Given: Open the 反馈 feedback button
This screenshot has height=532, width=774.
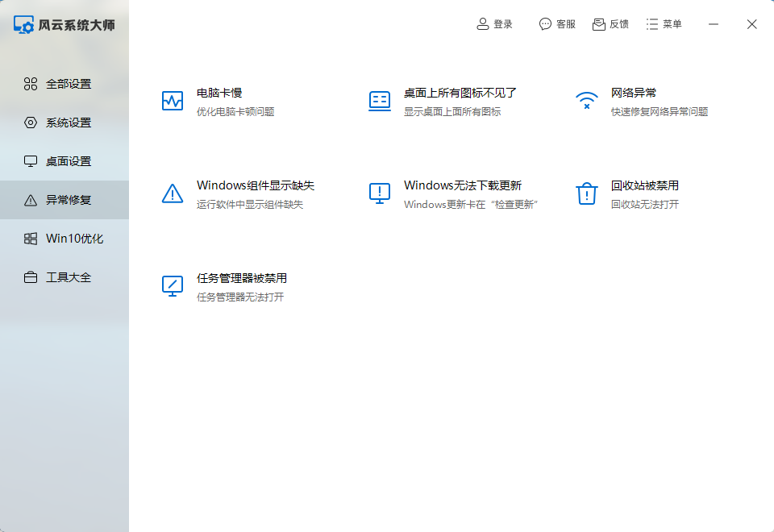Looking at the screenshot, I should click(610, 24).
